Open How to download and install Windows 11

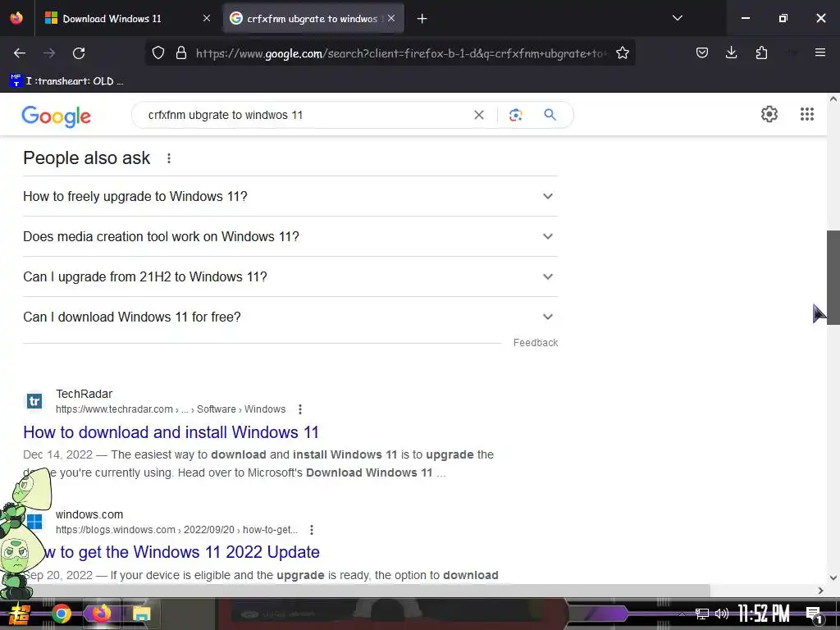tap(171, 432)
